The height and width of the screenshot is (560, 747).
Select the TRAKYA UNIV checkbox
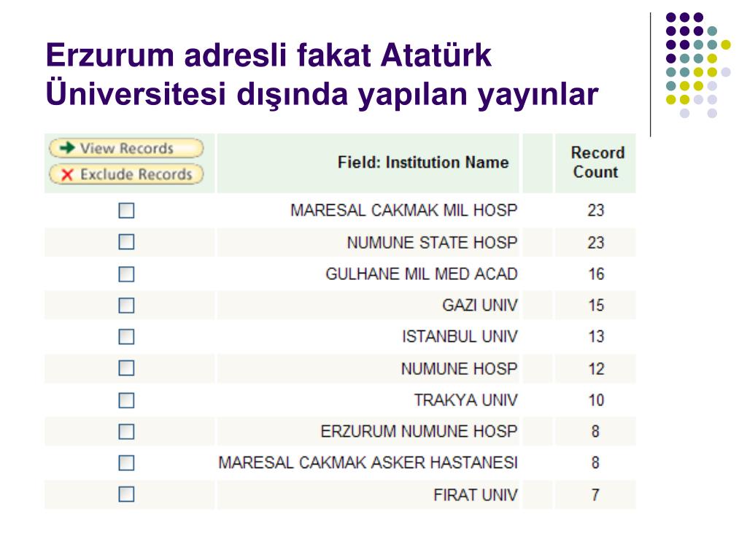point(126,400)
